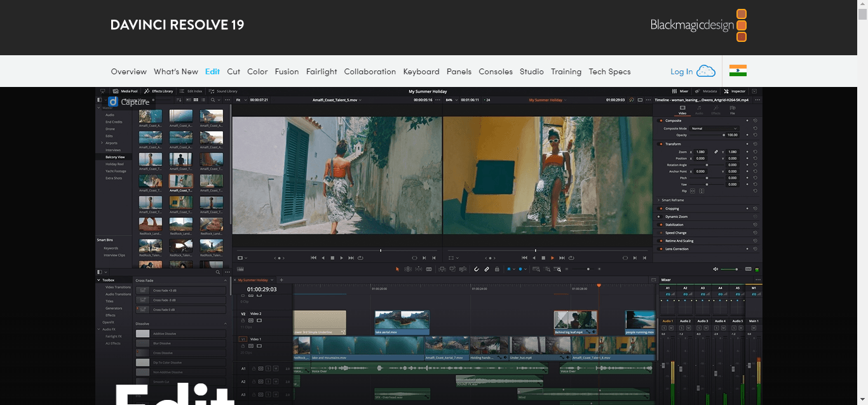Viewport: 868px width, 405px height.
Task: Click the source viewer play button
Action: [x=341, y=258]
